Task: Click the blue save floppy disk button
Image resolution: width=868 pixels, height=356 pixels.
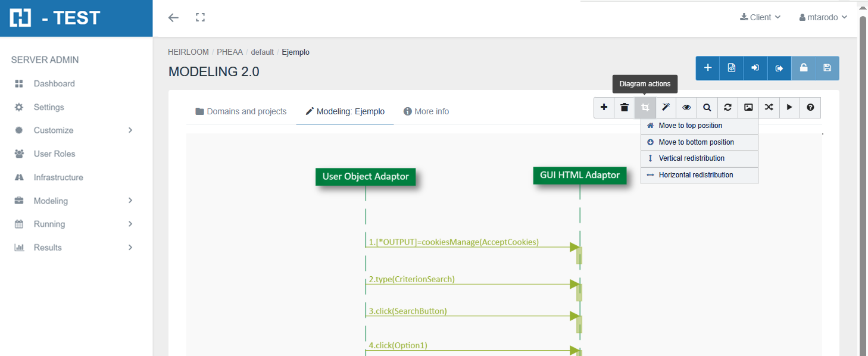Action: 827,68
